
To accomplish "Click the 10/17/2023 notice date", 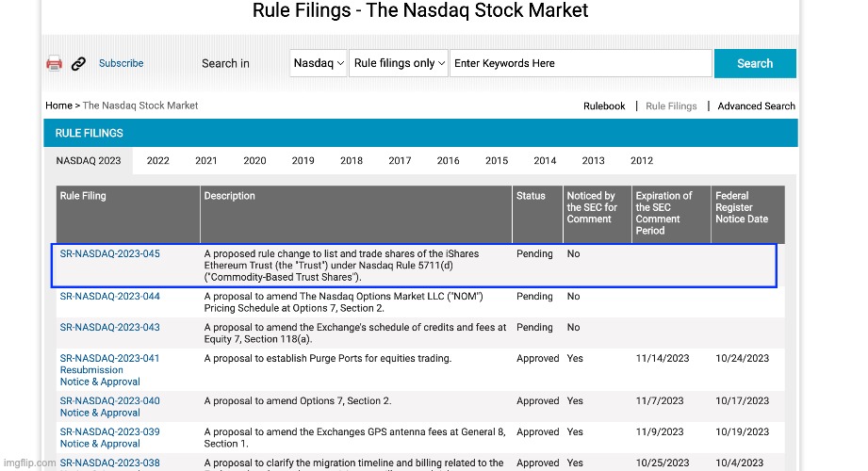I will point(742,400).
